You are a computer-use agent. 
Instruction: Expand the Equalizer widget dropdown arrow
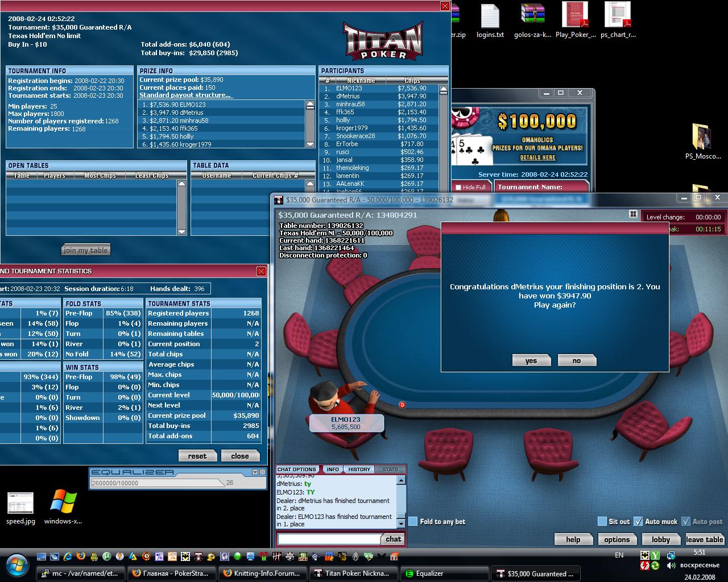coord(254,472)
